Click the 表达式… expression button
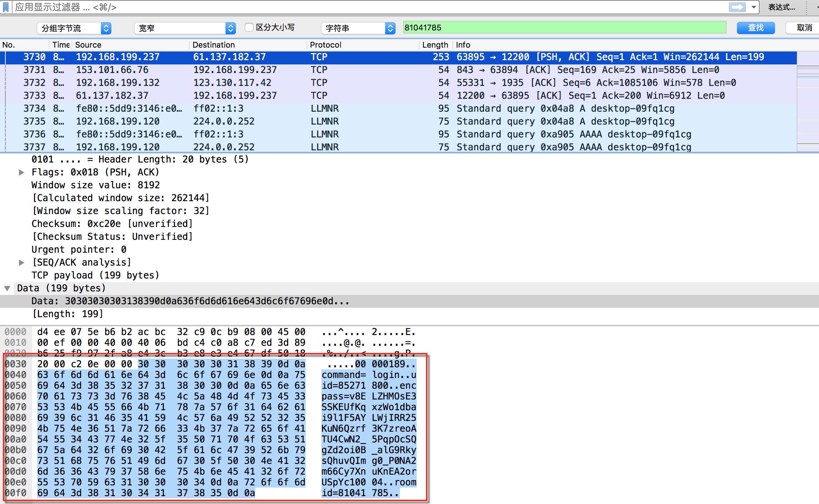The width and height of the screenshot is (819, 504). click(782, 7)
